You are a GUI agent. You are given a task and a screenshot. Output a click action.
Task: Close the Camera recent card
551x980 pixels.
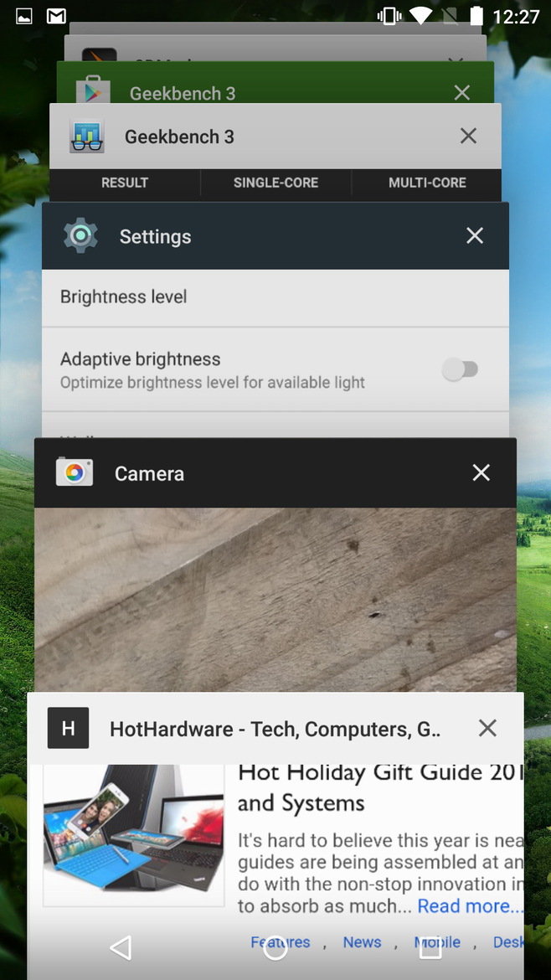pyautogui.click(x=481, y=472)
